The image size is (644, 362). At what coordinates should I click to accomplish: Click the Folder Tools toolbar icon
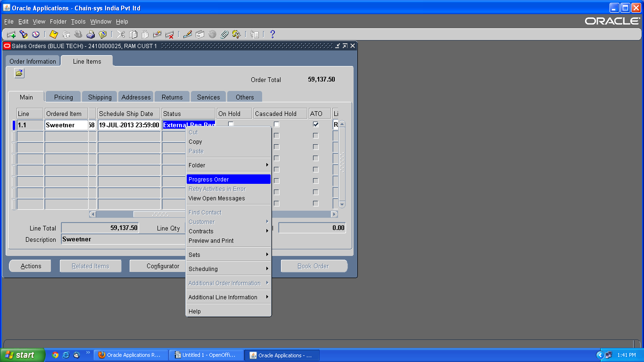[x=237, y=34]
